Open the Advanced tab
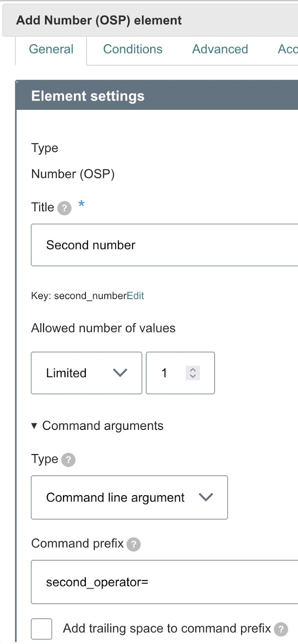Image resolution: width=298 pixels, height=644 pixels. [x=220, y=50]
